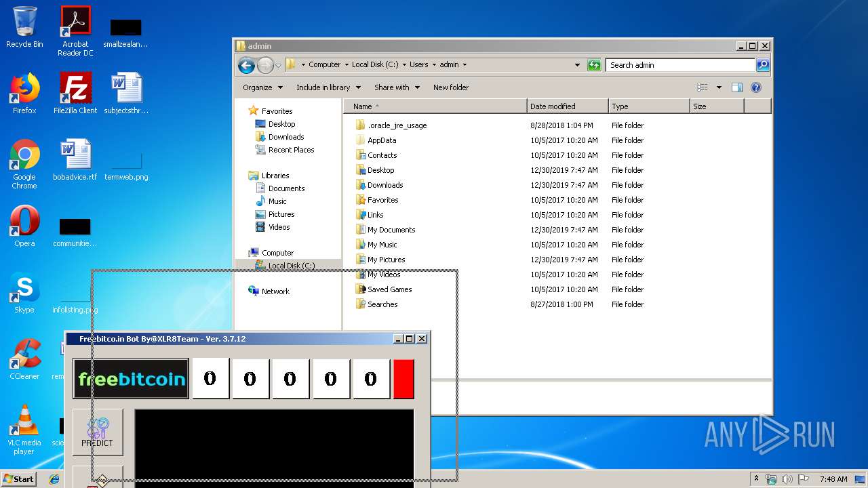Viewport: 868px width, 488px height.
Task: Open the Share with dropdown menu
Action: (397, 87)
